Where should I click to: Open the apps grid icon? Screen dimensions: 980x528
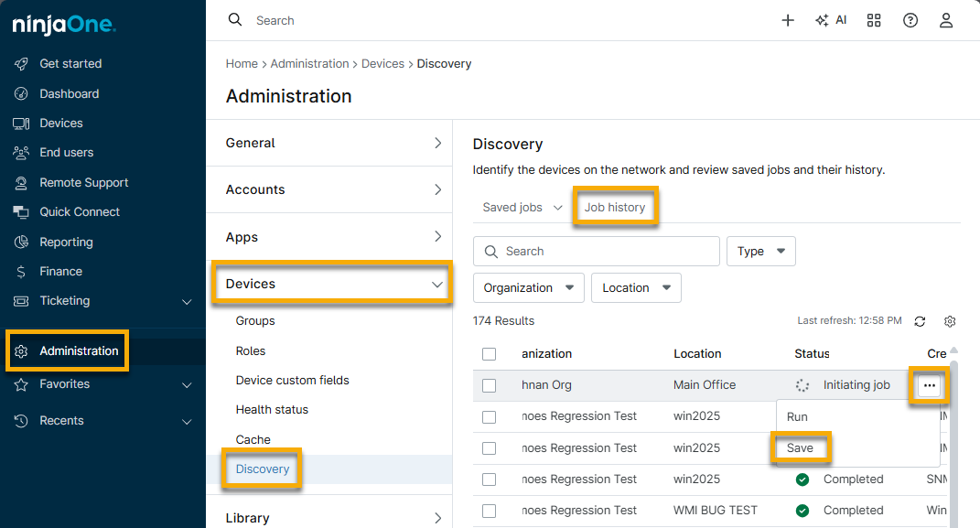point(874,20)
